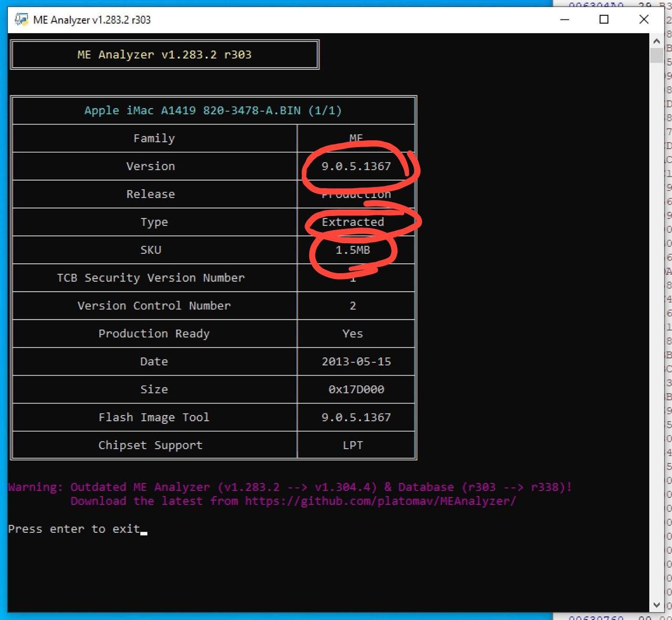Screen dimensions: 672x620
Task: Maximize the ME Analyzer window
Action: (x=604, y=20)
